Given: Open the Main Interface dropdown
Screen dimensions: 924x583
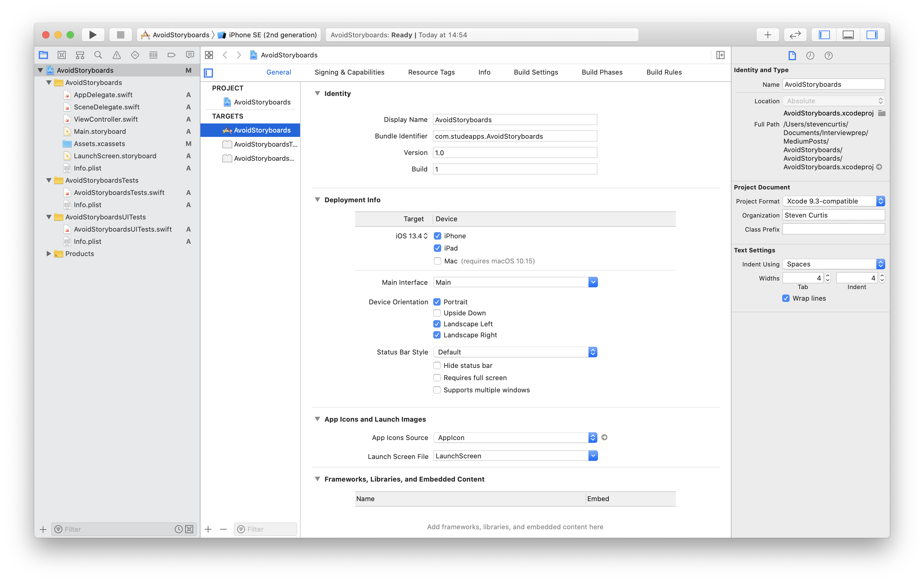Looking at the screenshot, I should point(592,282).
